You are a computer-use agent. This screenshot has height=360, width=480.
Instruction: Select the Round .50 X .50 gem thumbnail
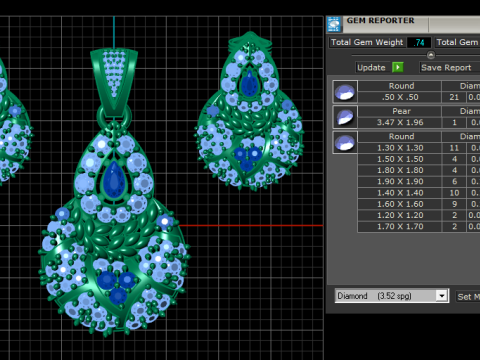pyautogui.click(x=345, y=91)
